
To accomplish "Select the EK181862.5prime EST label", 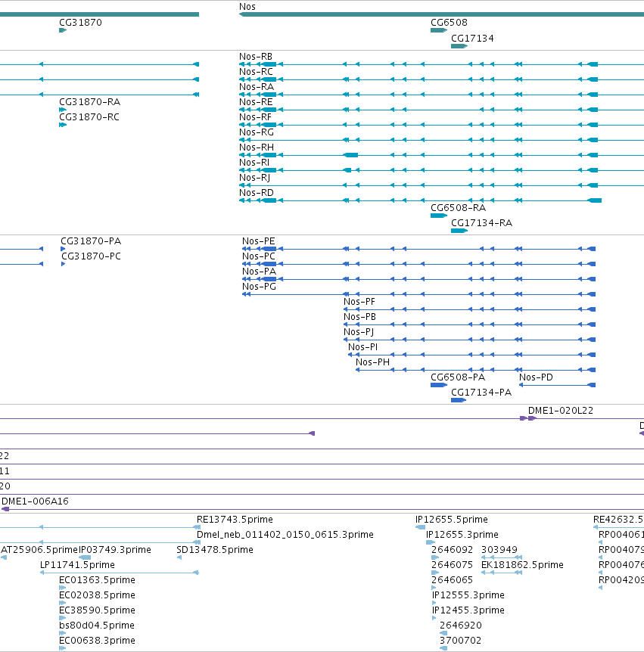I will [522, 565].
